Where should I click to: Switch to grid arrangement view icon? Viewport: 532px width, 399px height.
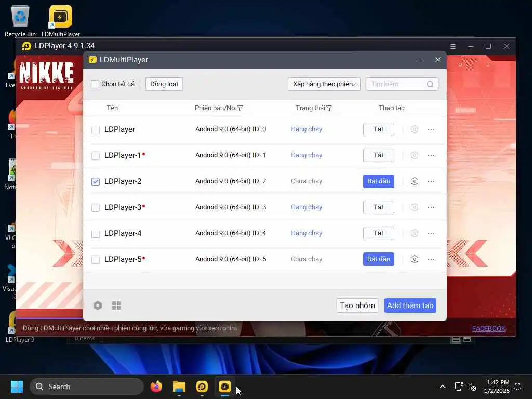116,305
